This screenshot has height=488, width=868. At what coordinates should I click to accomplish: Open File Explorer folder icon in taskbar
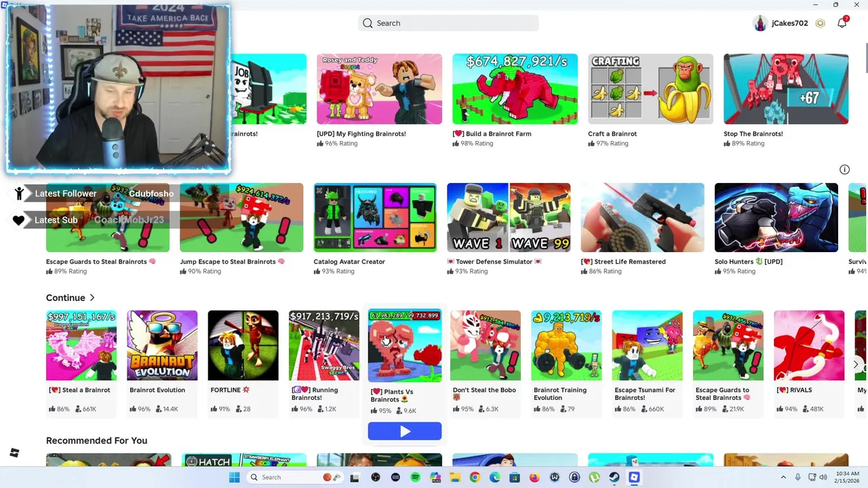pos(455,477)
